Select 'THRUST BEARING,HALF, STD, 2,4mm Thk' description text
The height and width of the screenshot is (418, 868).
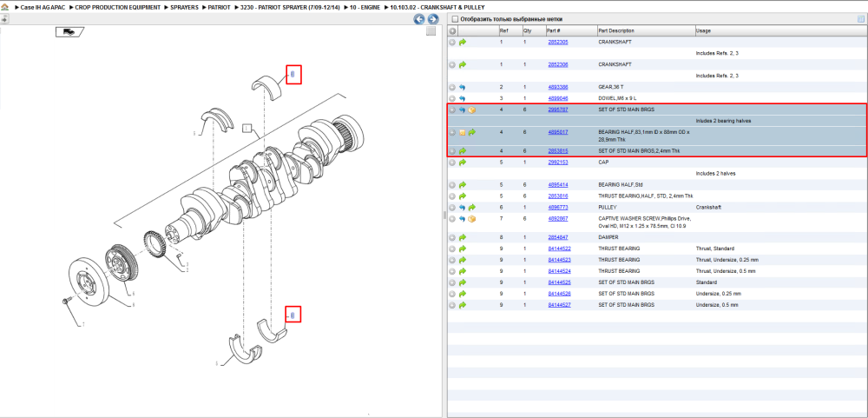(x=646, y=196)
